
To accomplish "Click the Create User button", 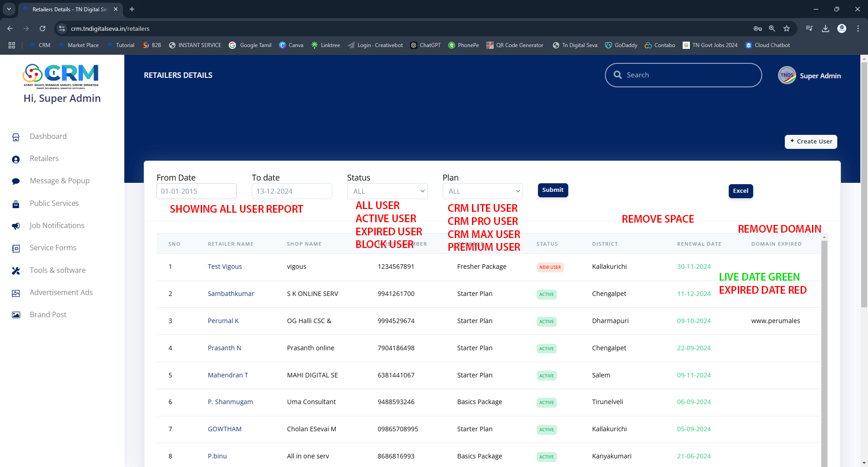I will pyautogui.click(x=811, y=142).
